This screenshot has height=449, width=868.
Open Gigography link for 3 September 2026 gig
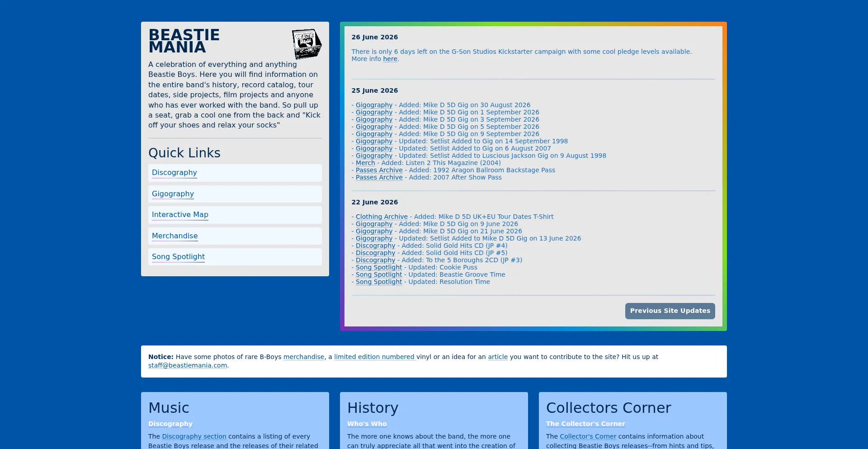(x=374, y=120)
